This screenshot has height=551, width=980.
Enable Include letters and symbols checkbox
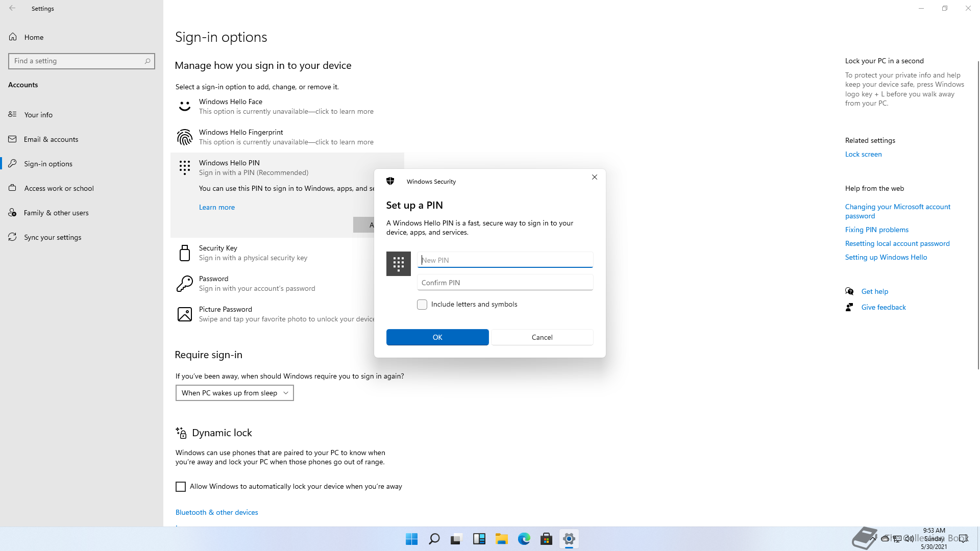tap(422, 305)
